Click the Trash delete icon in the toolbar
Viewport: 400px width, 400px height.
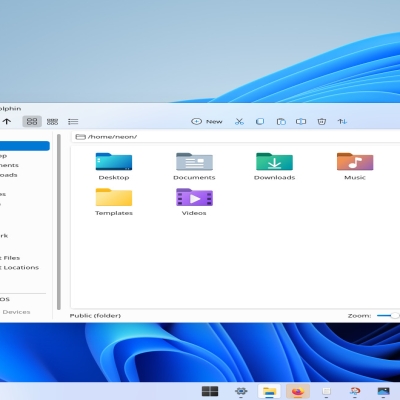click(322, 122)
